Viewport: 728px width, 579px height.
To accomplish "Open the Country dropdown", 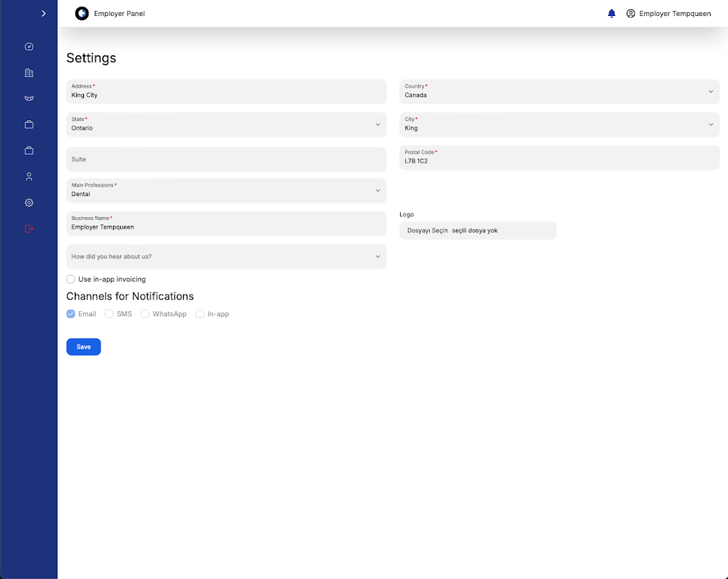I will click(x=559, y=91).
